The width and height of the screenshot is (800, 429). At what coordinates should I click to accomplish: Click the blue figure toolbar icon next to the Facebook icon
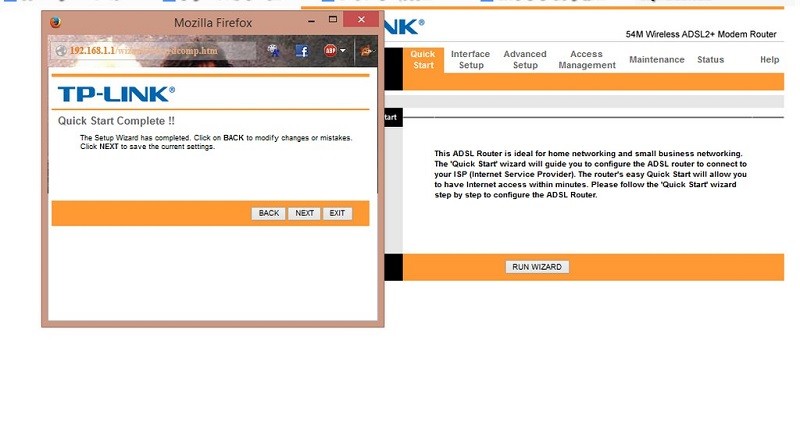pyautogui.click(x=273, y=51)
